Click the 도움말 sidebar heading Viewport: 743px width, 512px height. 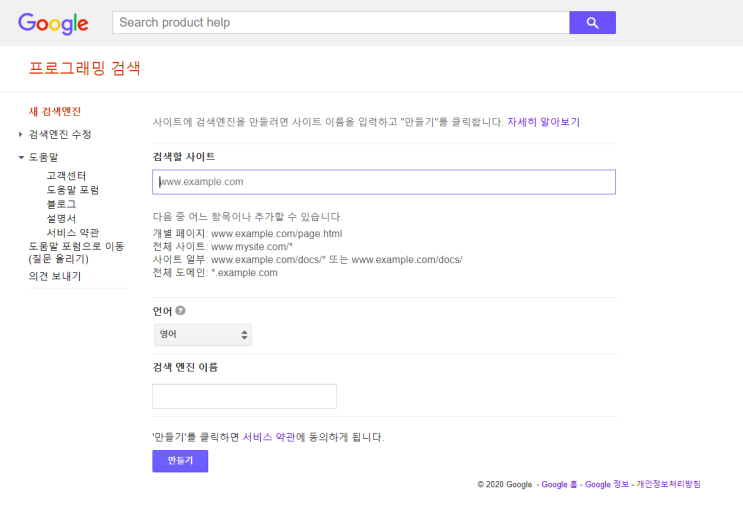(43, 157)
